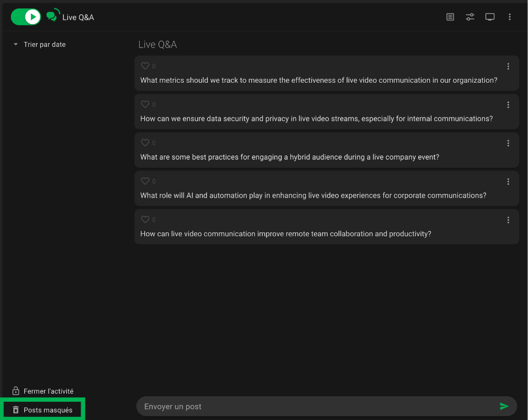Viewport: 528px width, 420px height.
Task: Open options menu for data security question
Action: 508,105
